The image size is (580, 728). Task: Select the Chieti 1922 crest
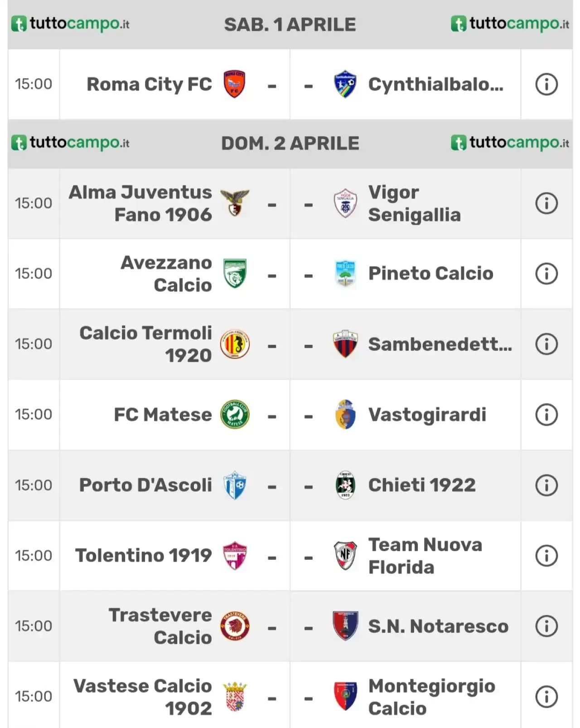(x=345, y=485)
